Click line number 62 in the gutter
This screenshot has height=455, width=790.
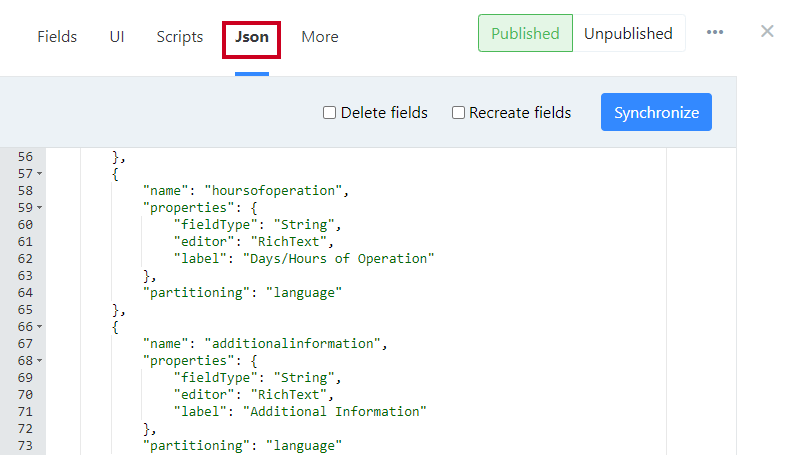(25, 258)
